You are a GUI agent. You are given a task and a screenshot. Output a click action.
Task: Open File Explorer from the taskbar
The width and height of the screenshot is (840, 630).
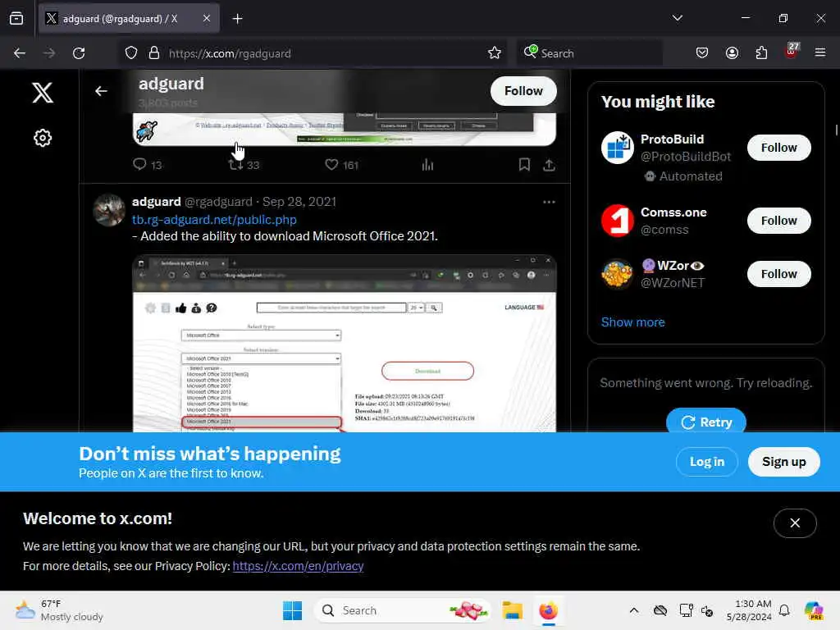[512, 610]
